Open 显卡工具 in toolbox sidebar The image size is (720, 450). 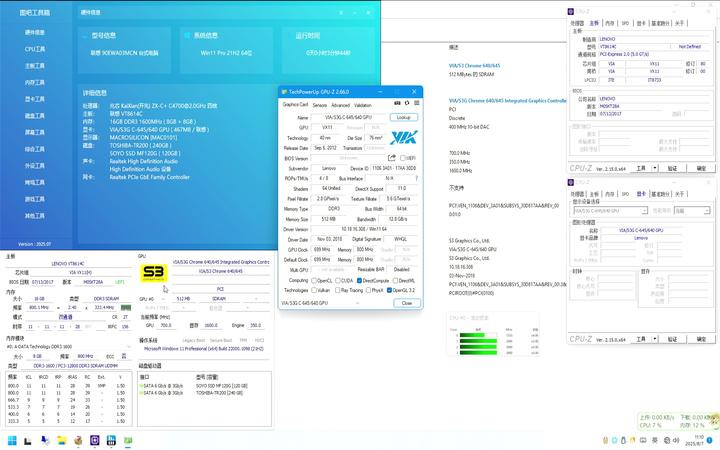tap(35, 99)
